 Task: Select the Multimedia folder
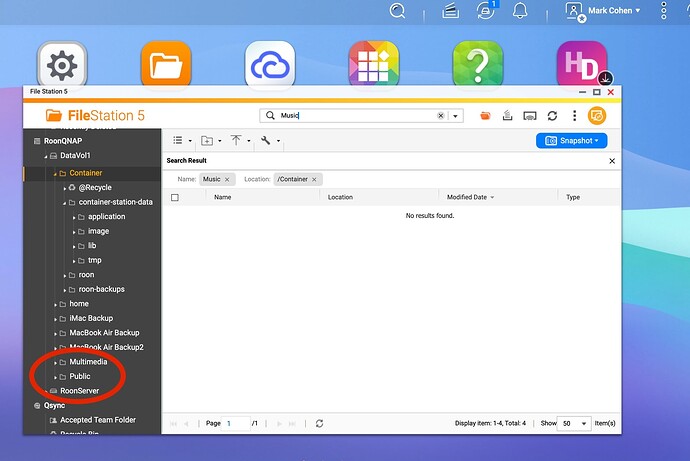coord(88,362)
